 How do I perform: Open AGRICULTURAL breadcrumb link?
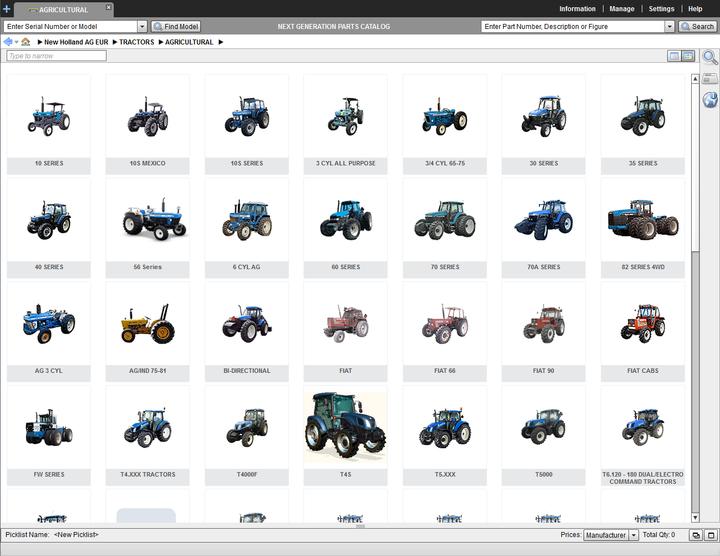click(189, 42)
